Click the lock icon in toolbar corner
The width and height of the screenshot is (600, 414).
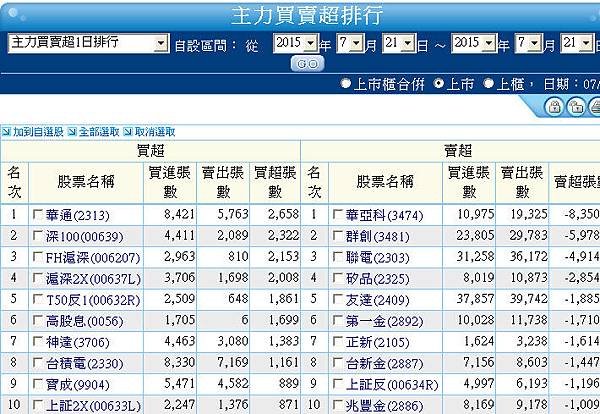click(554, 107)
